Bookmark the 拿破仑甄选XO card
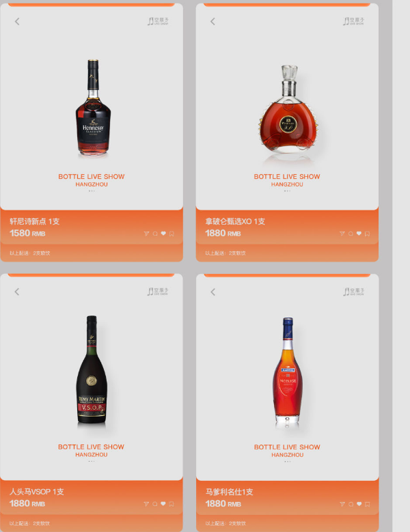This screenshot has height=532, width=410. pyautogui.click(x=367, y=234)
